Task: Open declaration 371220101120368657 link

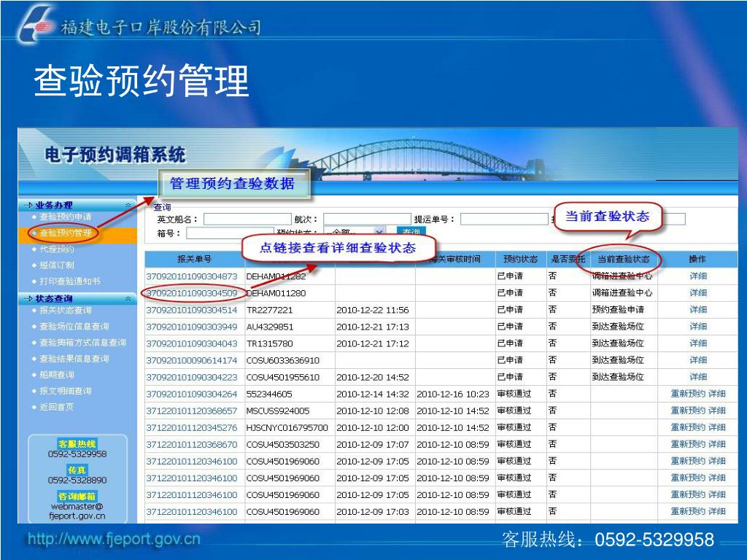Action: (x=192, y=411)
